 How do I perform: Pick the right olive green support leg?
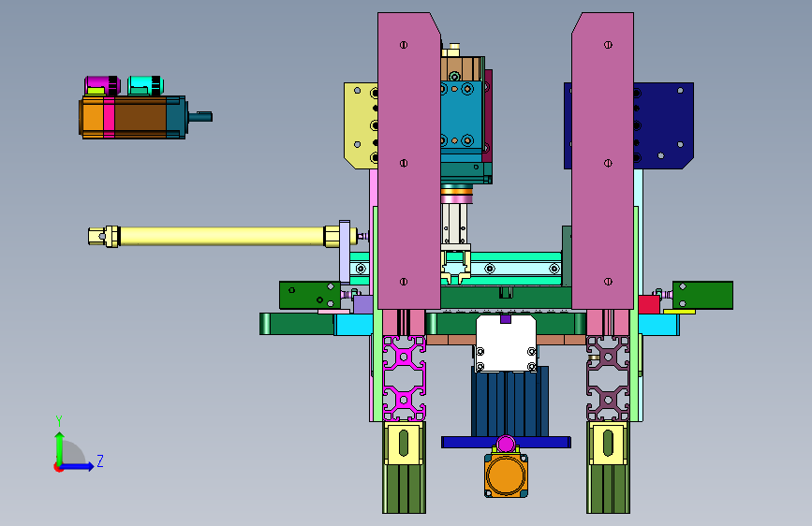pos(608,488)
